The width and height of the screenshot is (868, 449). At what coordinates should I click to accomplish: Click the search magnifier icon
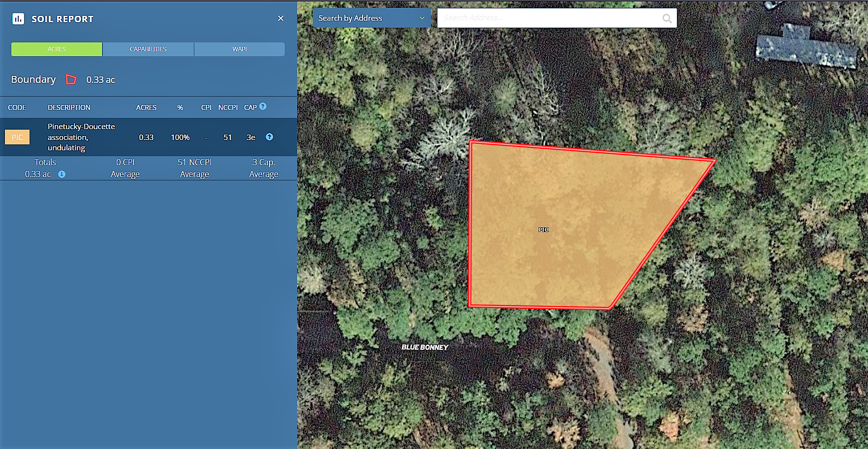667,18
